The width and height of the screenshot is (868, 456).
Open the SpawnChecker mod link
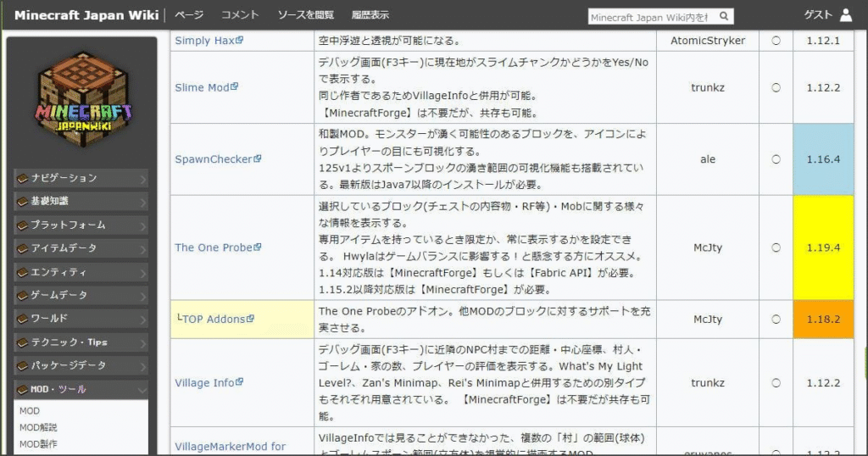click(x=214, y=159)
